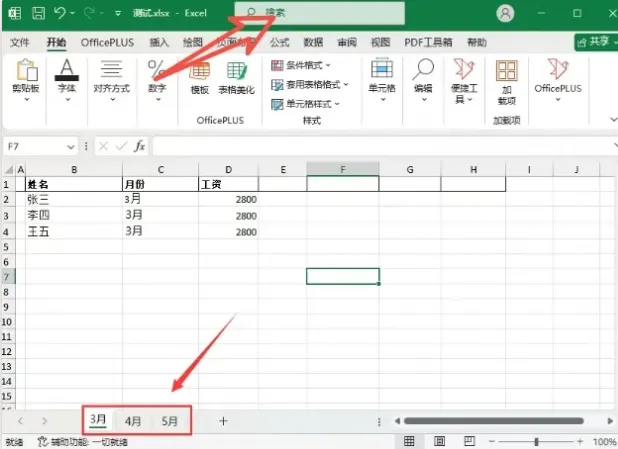Click the 表格美化 table beautify icon

(x=236, y=79)
